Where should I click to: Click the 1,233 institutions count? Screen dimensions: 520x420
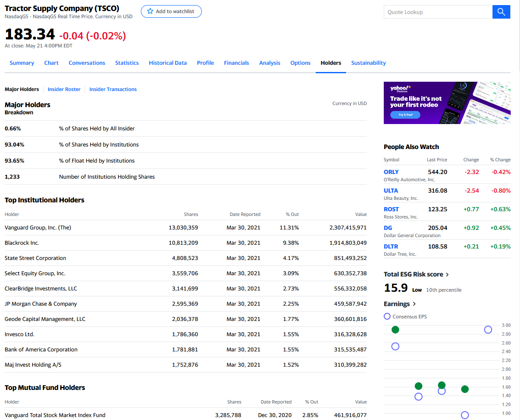tap(12, 177)
